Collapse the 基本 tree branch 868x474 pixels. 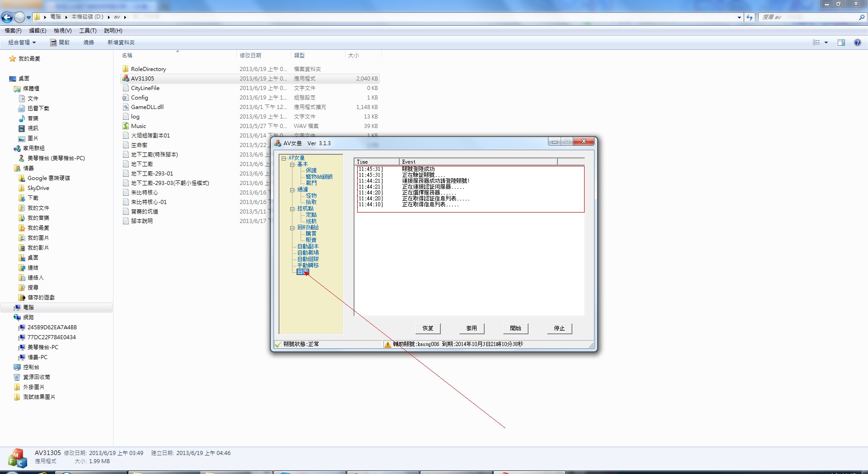292,165
